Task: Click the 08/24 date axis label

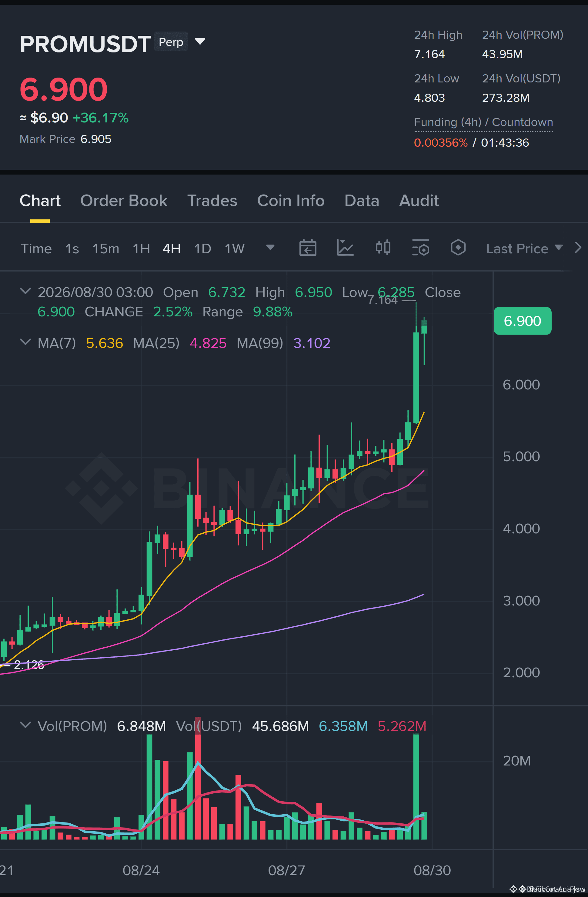Action: tap(141, 870)
